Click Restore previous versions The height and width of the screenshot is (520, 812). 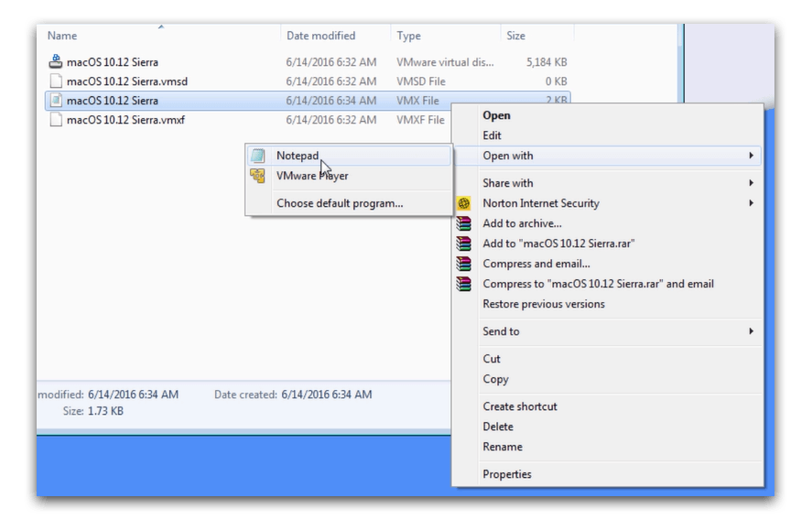tap(607, 304)
